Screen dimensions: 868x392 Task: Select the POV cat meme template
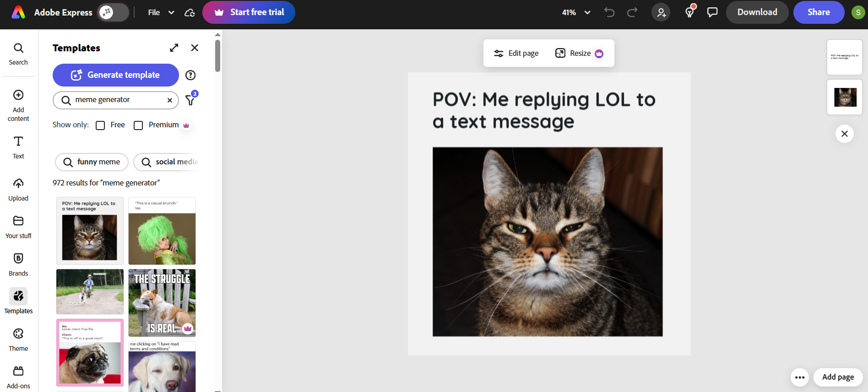point(90,231)
